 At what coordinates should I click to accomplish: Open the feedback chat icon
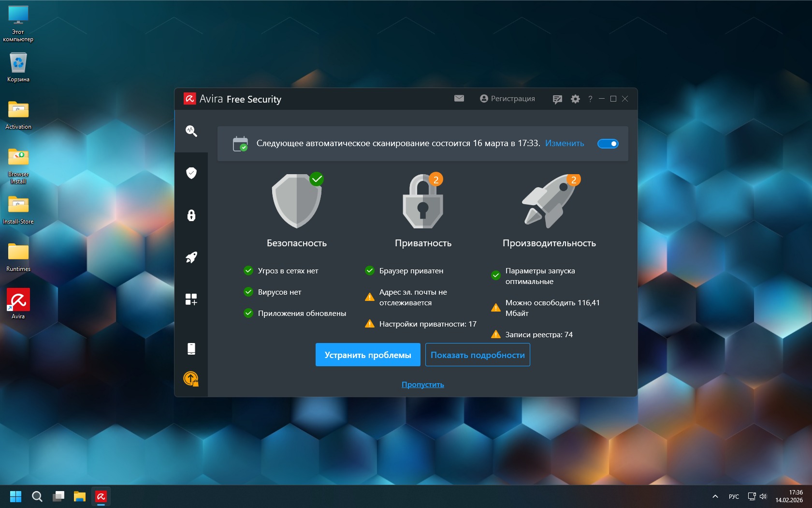tap(557, 99)
